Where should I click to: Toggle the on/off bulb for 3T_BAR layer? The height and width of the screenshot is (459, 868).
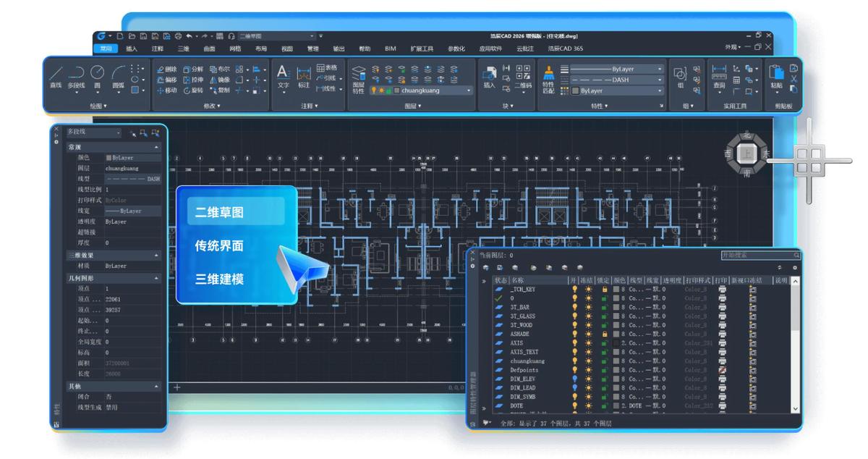(x=575, y=307)
